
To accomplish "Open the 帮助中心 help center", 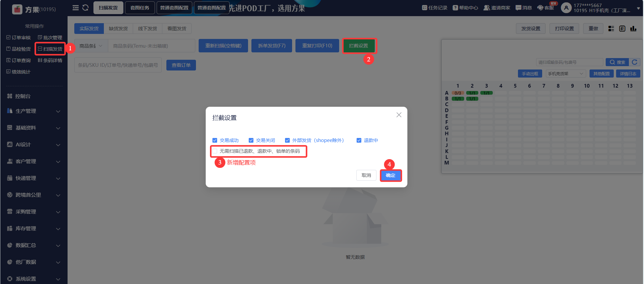I will (x=465, y=8).
